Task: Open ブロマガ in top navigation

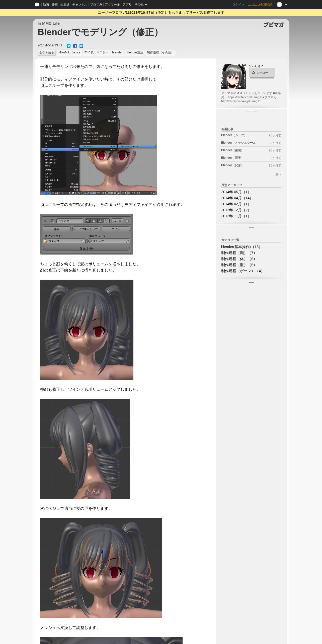Action: pos(96,5)
